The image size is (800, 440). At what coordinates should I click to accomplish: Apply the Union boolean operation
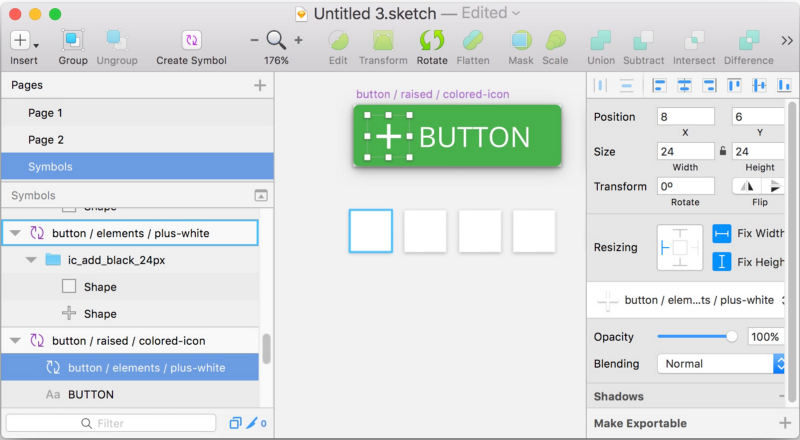(x=601, y=41)
